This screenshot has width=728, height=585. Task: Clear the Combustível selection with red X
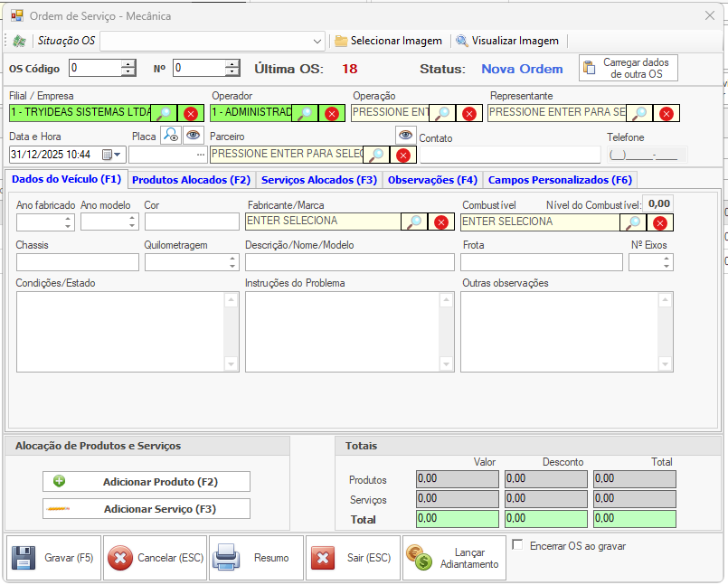coord(660,222)
